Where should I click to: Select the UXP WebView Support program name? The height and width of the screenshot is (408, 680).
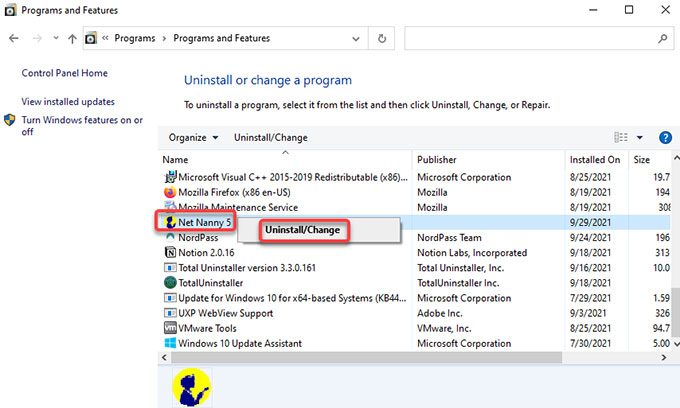click(x=226, y=313)
